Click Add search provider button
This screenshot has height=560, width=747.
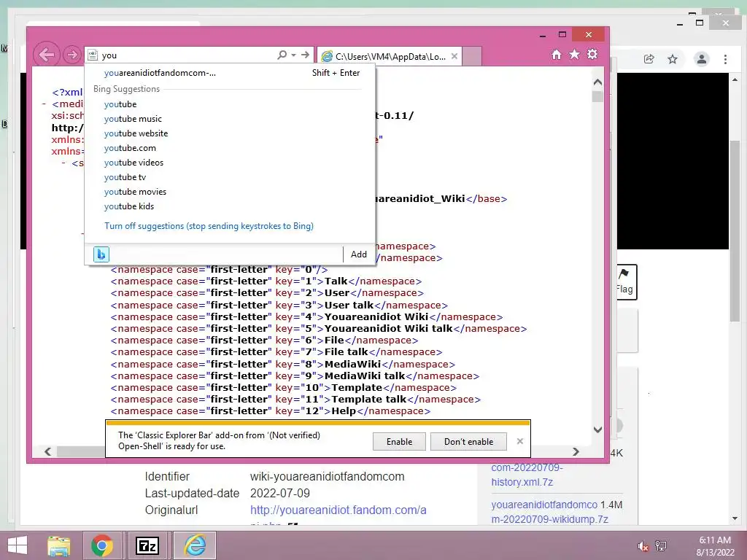(359, 254)
